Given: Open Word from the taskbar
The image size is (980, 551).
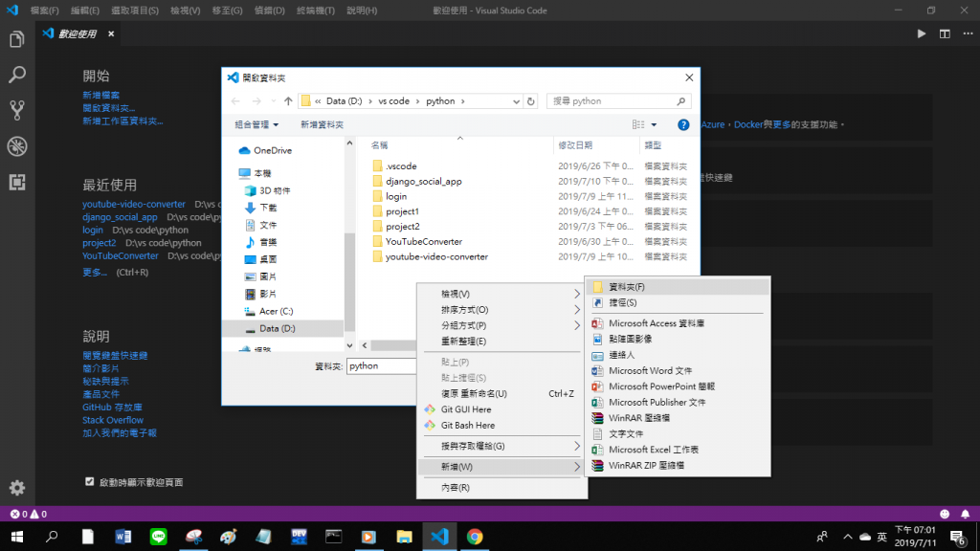Looking at the screenshot, I should pyautogui.click(x=123, y=537).
